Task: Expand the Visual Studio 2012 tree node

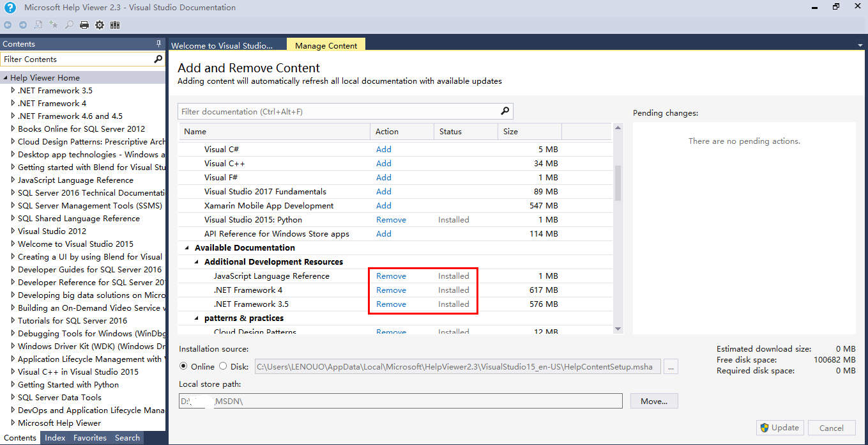Action: pos(13,231)
